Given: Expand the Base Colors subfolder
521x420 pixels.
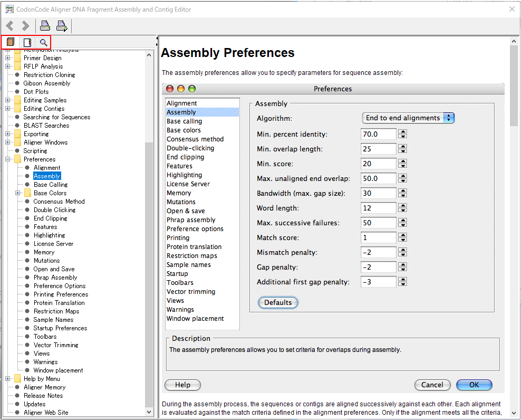Looking at the screenshot, I should click(17, 193).
